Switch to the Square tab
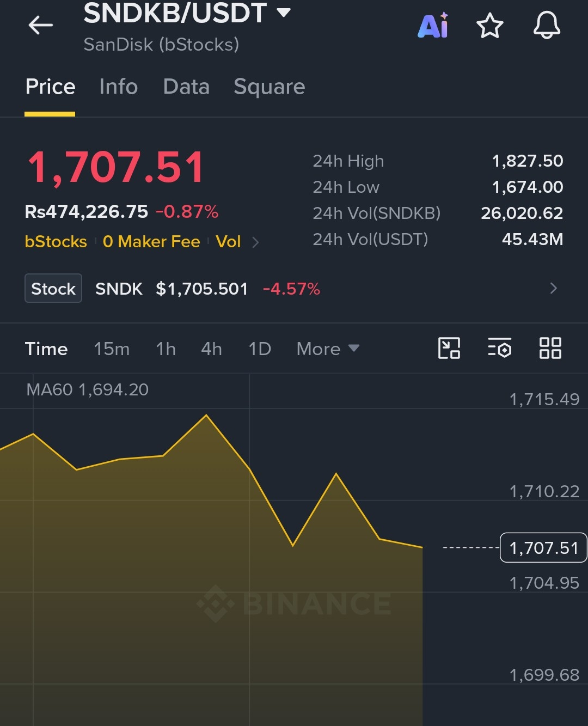 click(x=269, y=87)
